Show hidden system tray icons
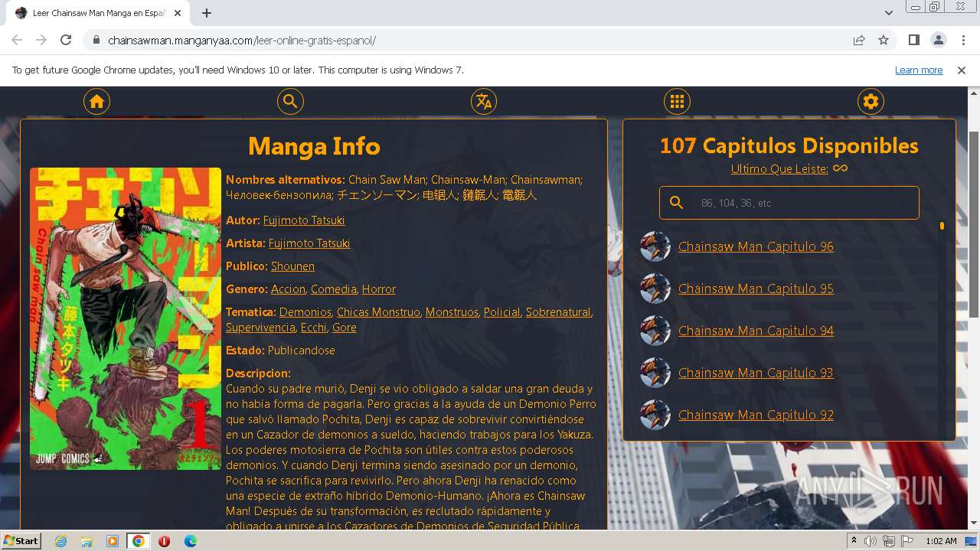Screen dimensions: 980x551 (x=854, y=541)
